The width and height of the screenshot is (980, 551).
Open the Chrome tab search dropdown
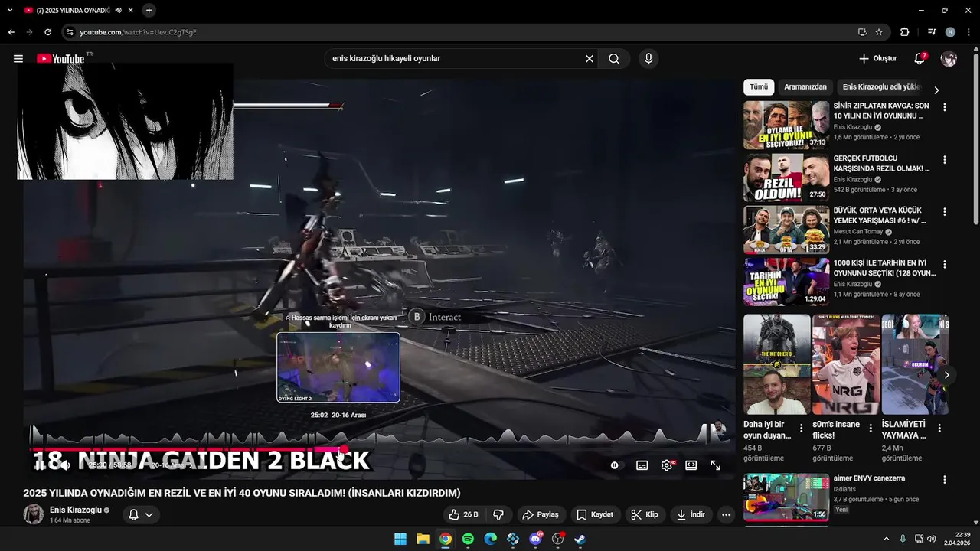10,10
